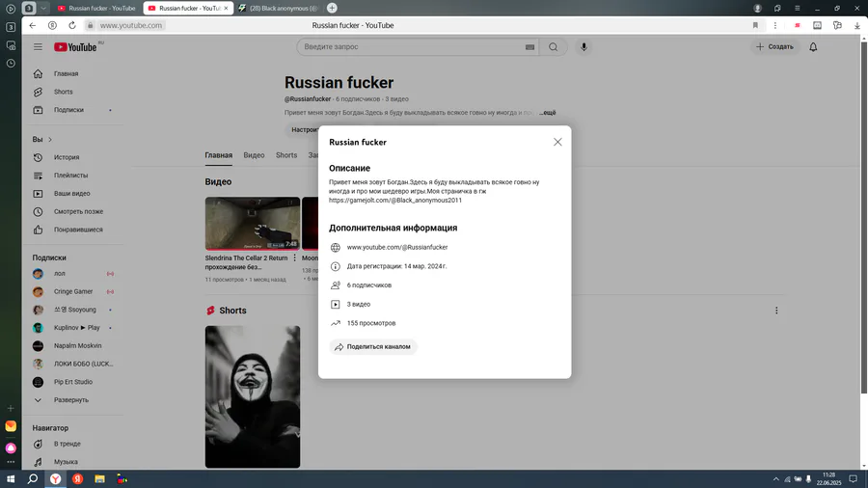Expand channel description with ...ещё
868x488 pixels.
pyautogui.click(x=548, y=113)
